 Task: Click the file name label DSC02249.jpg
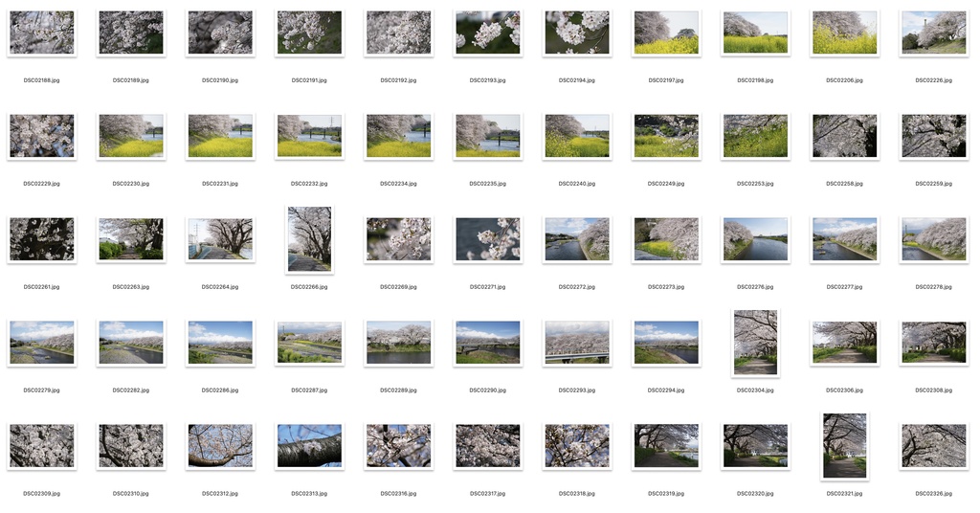point(666,184)
